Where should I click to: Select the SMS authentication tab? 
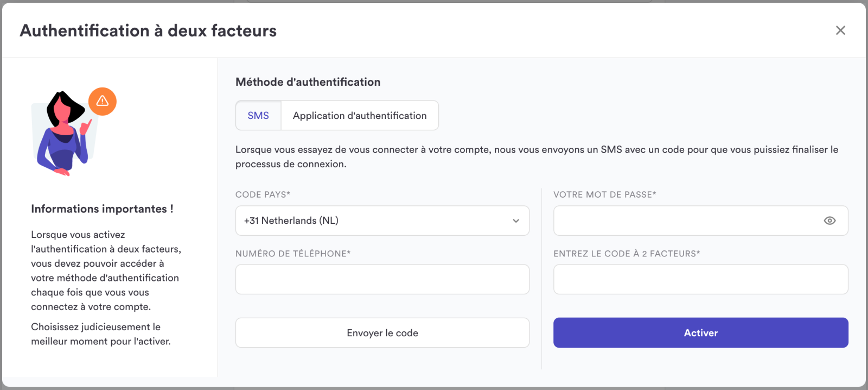coord(258,115)
